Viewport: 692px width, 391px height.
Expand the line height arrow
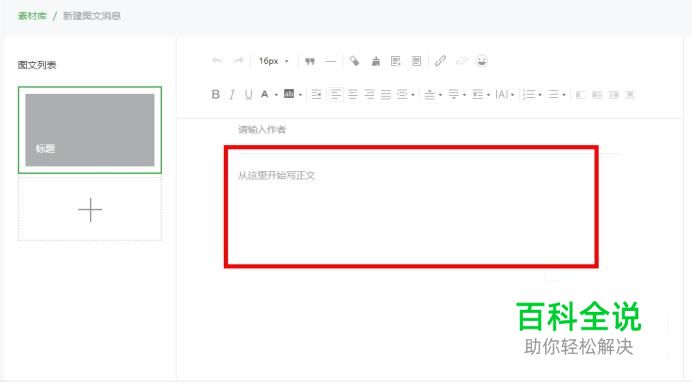[x=488, y=94]
